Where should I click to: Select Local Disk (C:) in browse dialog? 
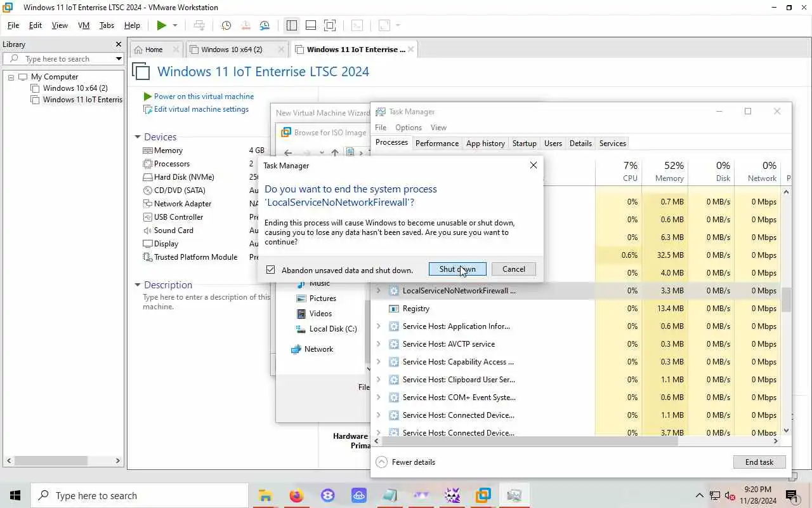tap(326, 329)
